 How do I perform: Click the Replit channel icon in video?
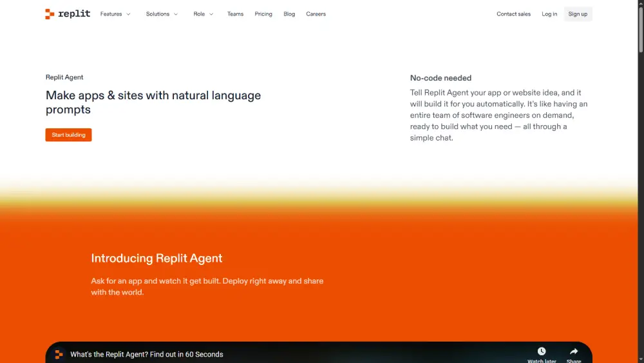click(59, 355)
